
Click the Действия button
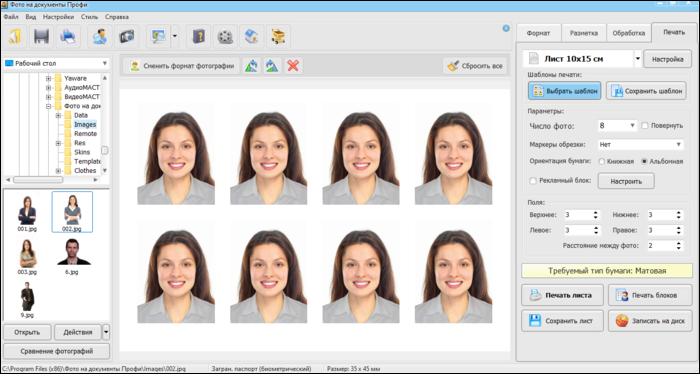[x=78, y=332]
